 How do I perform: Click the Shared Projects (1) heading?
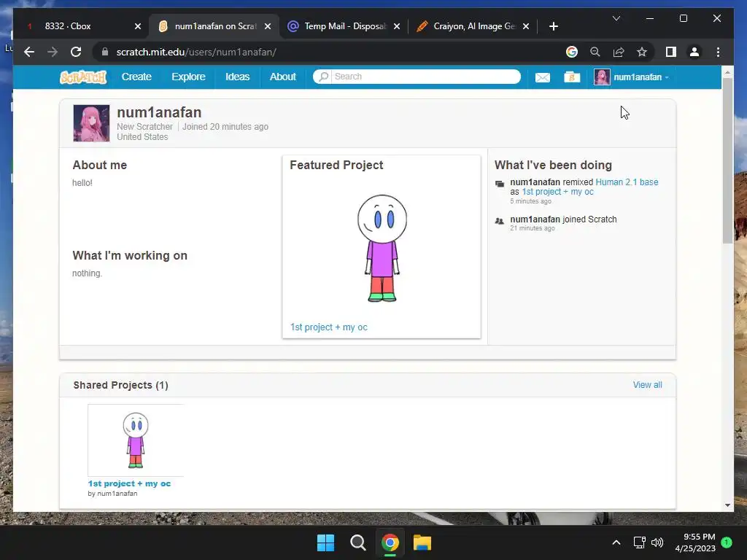tap(120, 385)
